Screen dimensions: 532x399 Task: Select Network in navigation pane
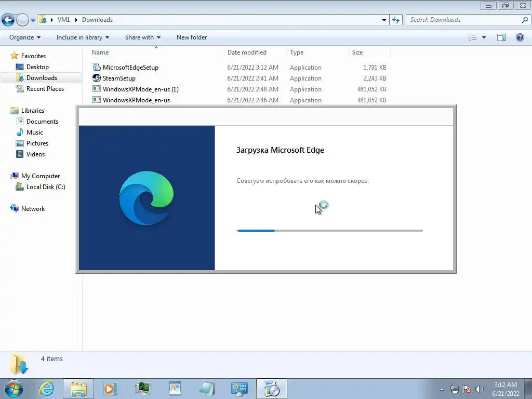click(33, 209)
